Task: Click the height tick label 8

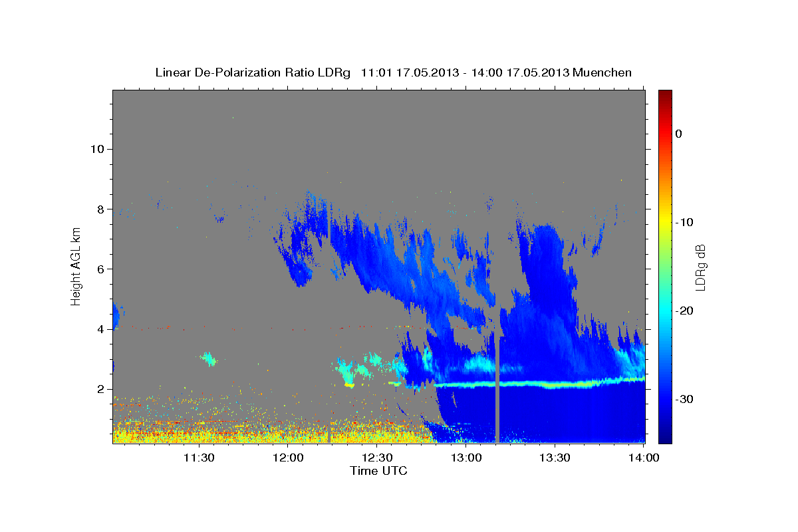Action: pos(99,209)
